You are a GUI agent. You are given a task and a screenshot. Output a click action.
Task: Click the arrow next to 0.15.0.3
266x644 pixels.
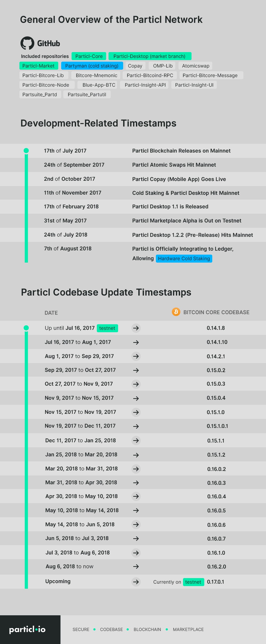pyautogui.click(x=136, y=384)
